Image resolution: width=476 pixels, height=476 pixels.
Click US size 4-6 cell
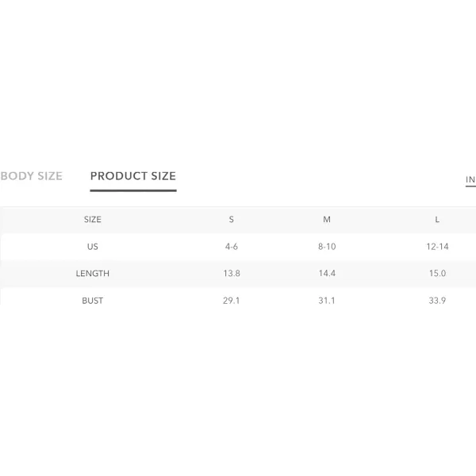point(232,247)
